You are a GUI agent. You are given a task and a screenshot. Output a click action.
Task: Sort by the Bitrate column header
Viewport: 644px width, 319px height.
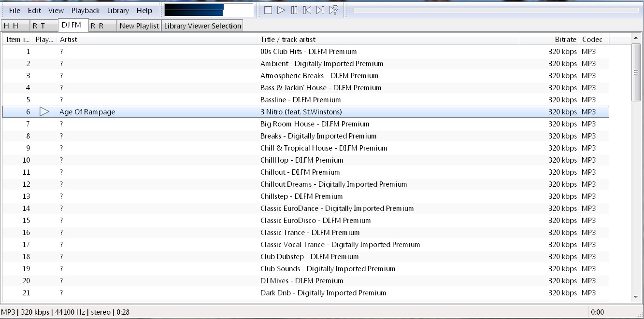[549, 40]
